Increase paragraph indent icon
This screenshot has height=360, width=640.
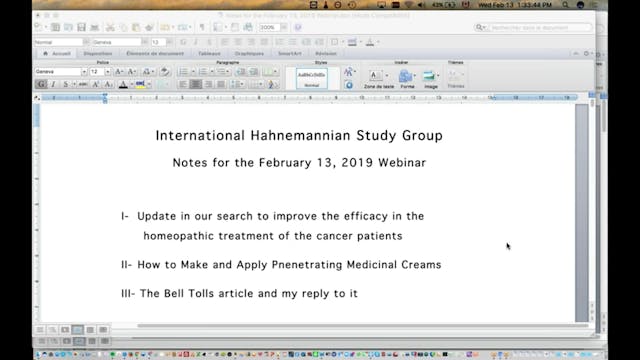point(253,72)
